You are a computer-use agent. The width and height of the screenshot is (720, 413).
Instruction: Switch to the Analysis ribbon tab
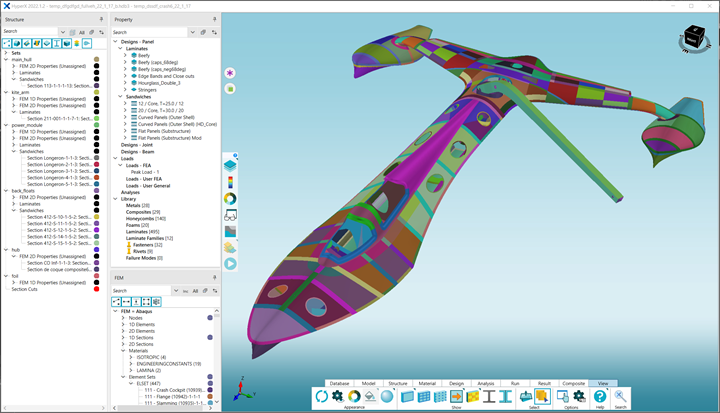(486, 383)
